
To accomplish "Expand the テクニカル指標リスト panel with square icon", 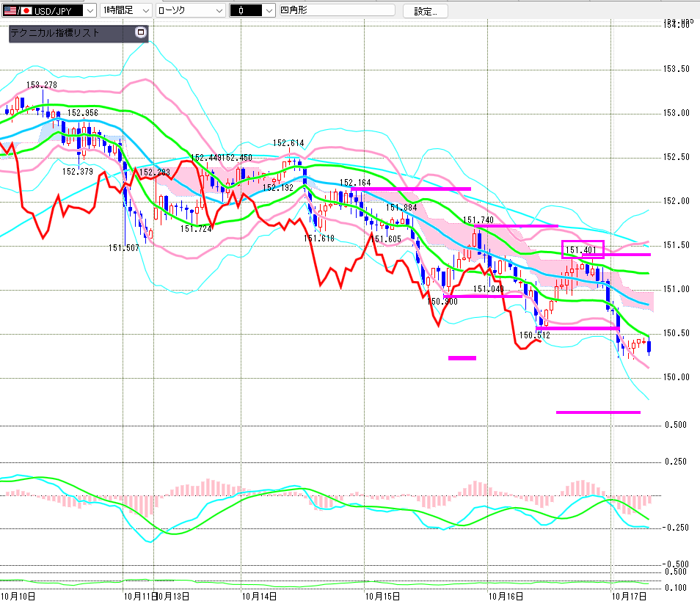I will tap(141, 32).
